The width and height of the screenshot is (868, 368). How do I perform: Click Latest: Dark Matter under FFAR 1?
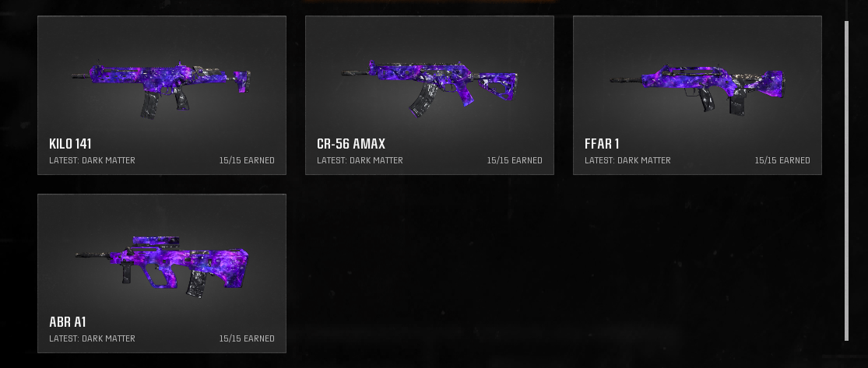coord(627,160)
